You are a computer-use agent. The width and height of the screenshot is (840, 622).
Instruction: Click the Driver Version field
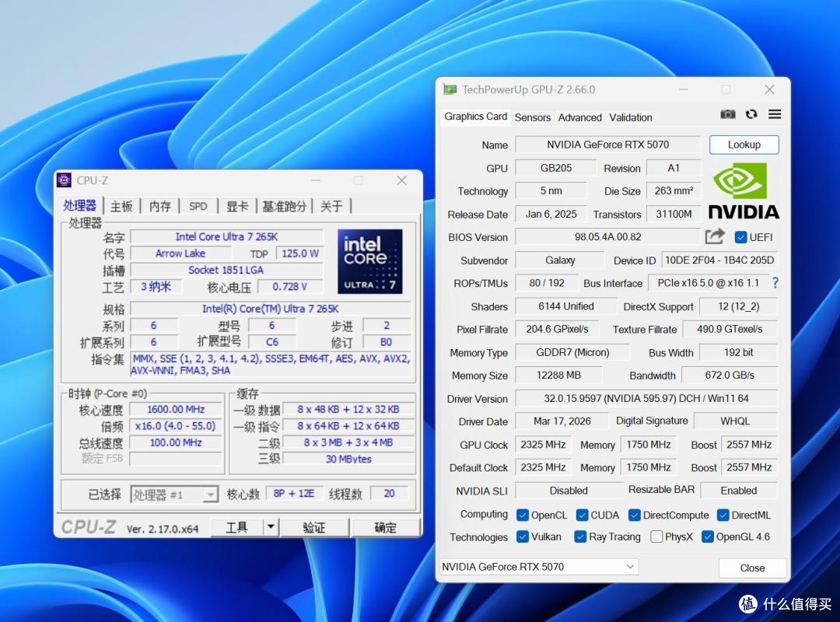646,399
